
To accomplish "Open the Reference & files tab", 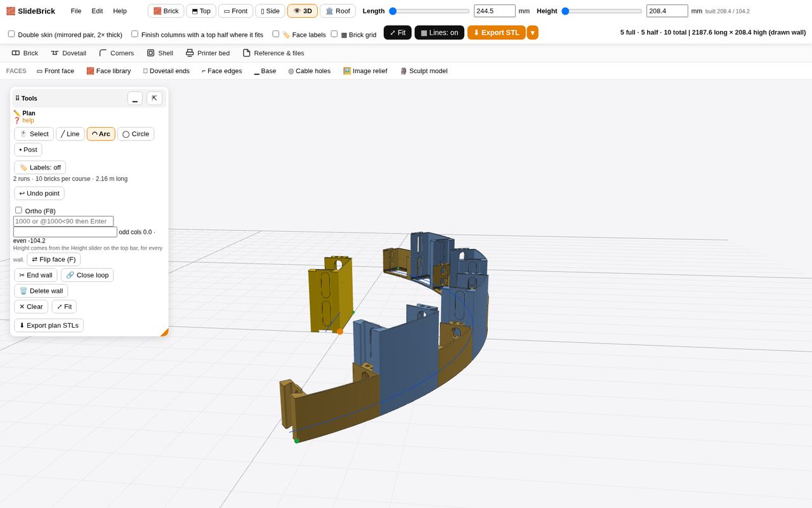I will [x=273, y=53].
